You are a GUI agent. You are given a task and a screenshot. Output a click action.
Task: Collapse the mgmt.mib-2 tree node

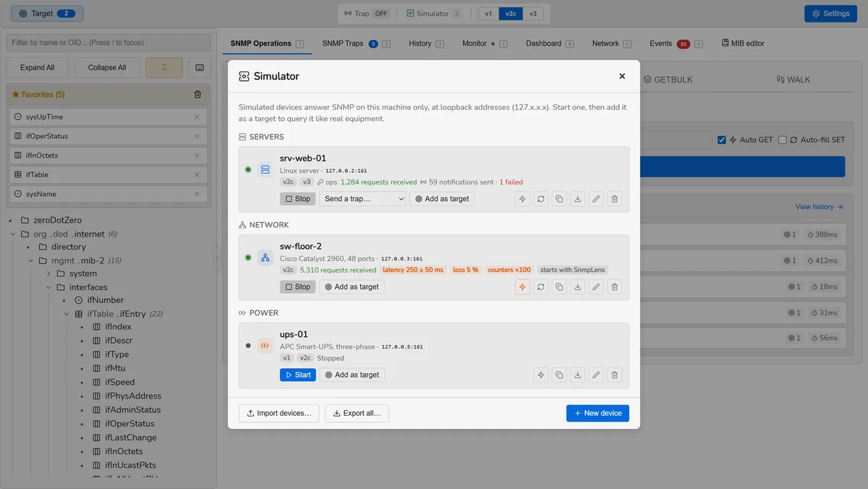point(31,260)
